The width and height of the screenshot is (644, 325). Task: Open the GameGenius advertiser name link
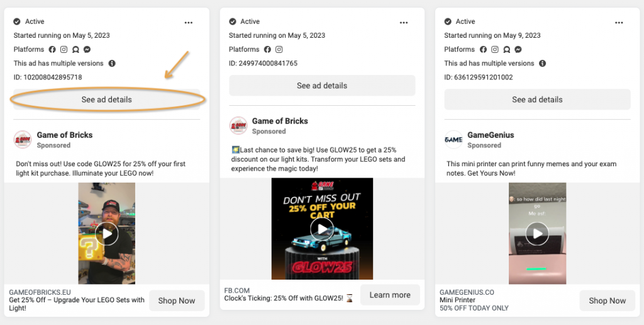pos(490,135)
